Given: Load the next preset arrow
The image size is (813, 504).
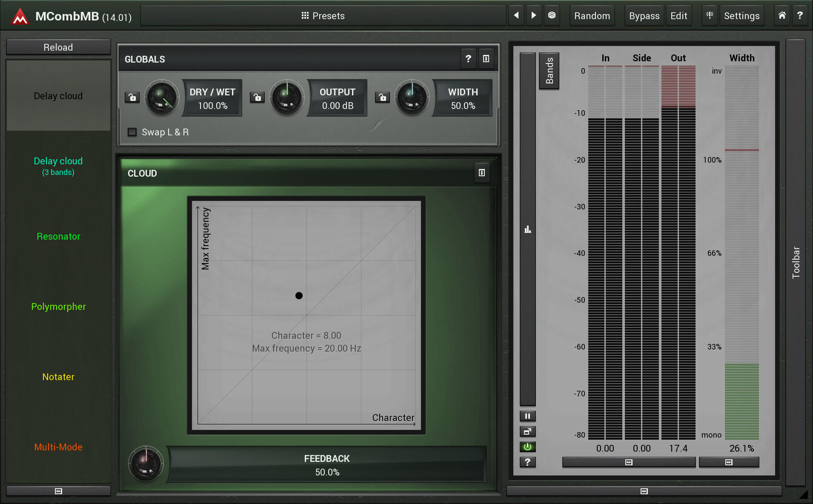Looking at the screenshot, I should pos(534,16).
